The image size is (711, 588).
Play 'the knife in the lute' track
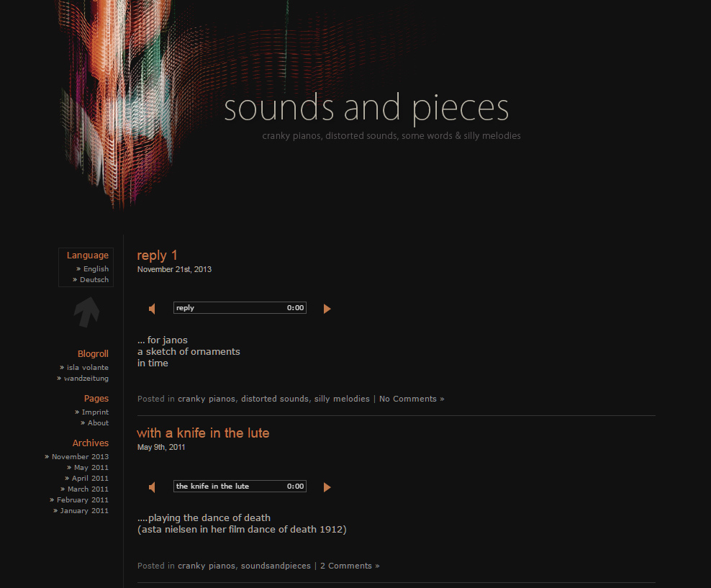(327, 487)
